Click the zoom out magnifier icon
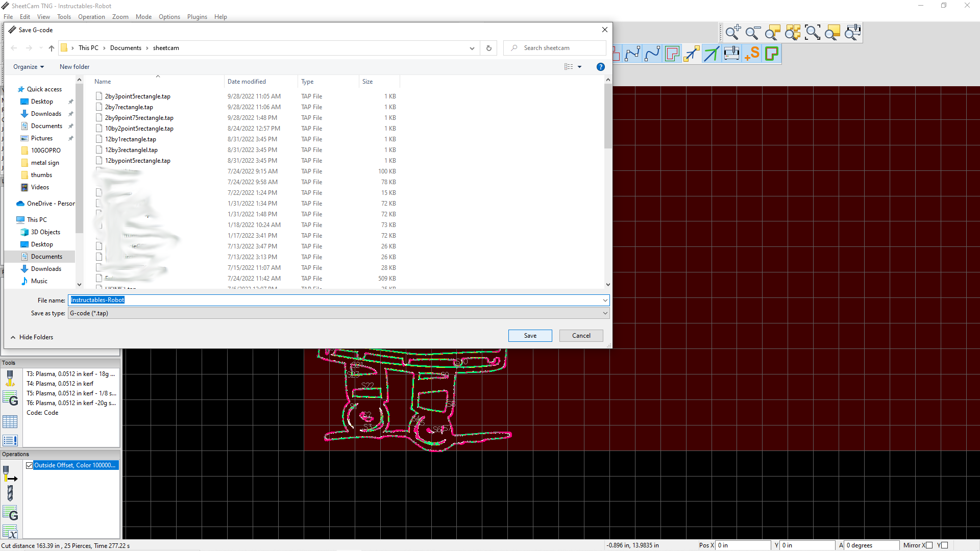Image resolution: width=980 pixels, height=551 pixels. coord(752,33)
